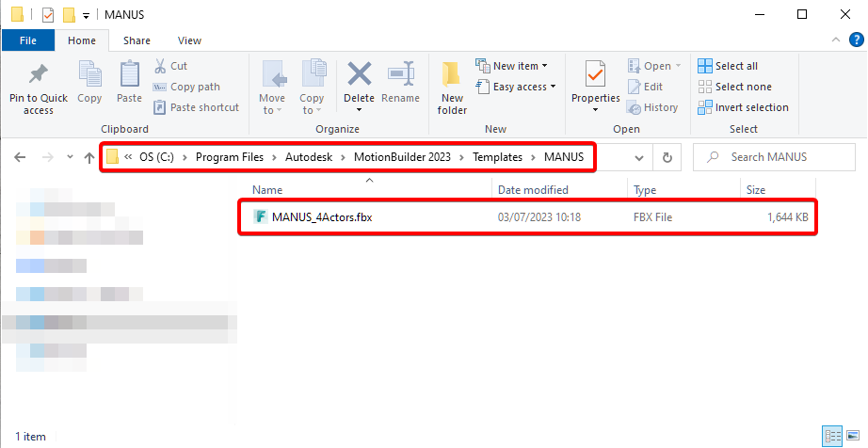Click Invert selection button
The image size is (868, 448).
tap(743, 107)
